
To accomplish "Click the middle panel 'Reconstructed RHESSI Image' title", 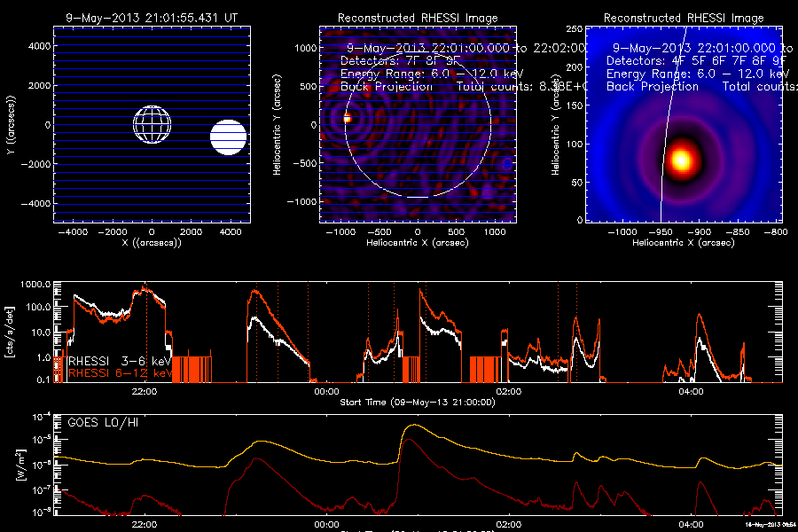I will click(418, 18).
